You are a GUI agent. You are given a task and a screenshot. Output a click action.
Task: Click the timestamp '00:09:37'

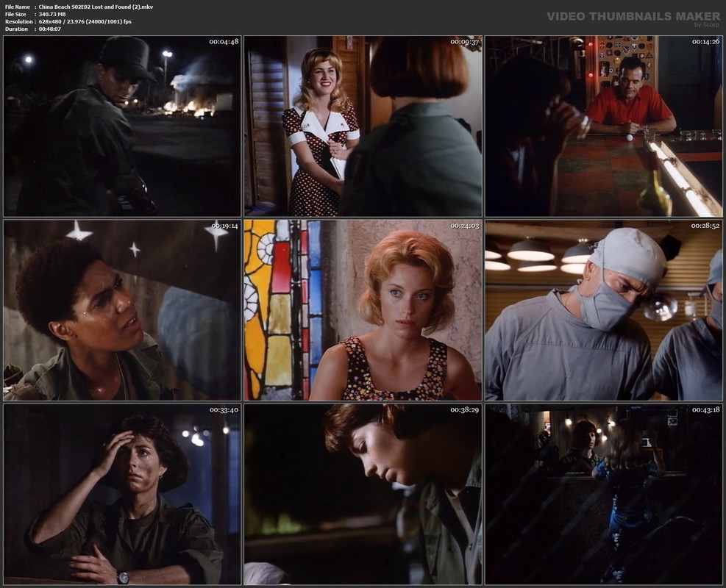464,42
